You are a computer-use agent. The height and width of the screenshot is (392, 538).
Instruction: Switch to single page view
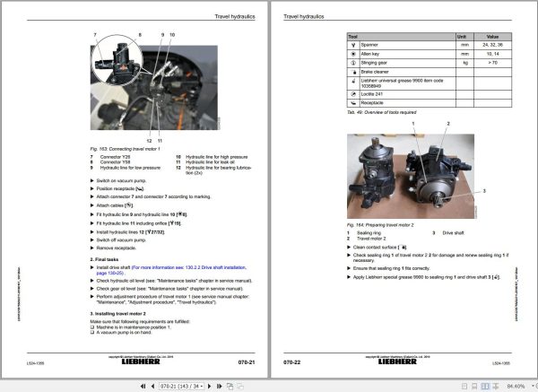(464, 387)
